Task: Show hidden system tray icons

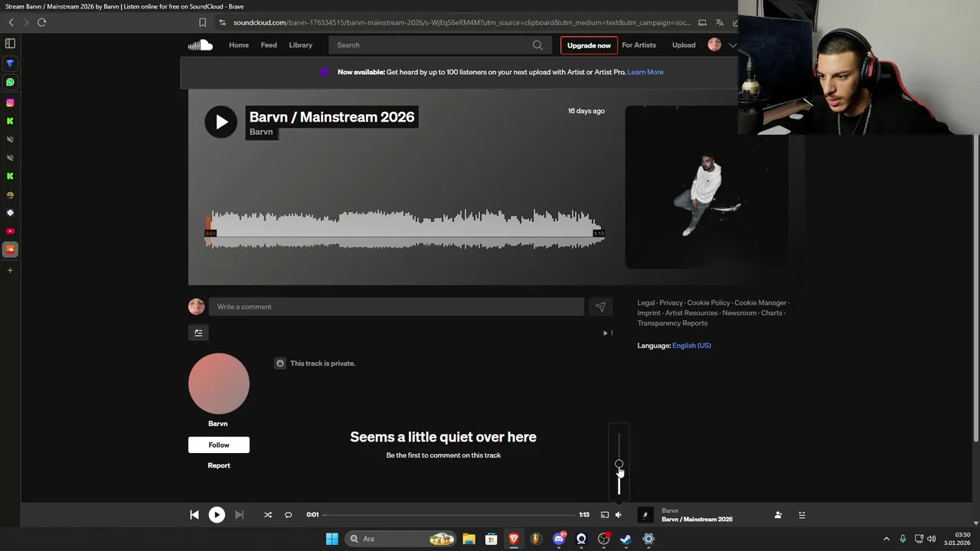Action: point(887,539)
